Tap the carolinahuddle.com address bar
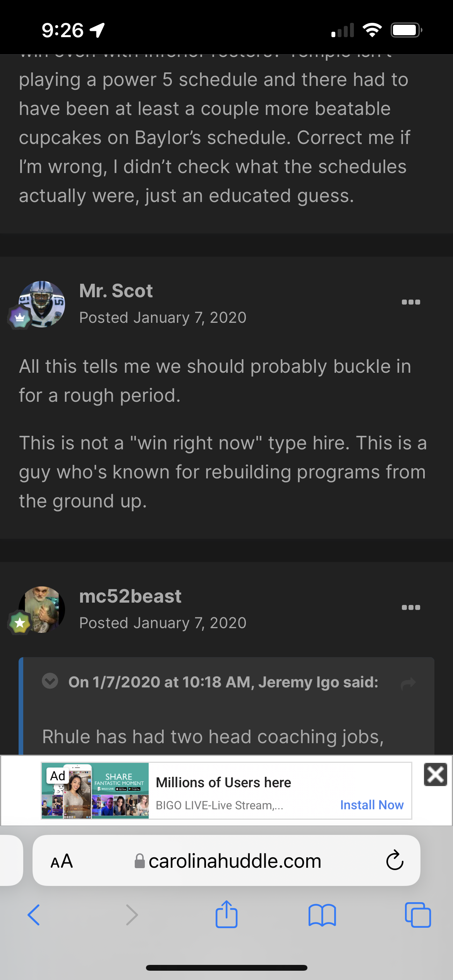The width and height of the screenshot is (453, 980). pyautogui.click(x=226, y=860)
